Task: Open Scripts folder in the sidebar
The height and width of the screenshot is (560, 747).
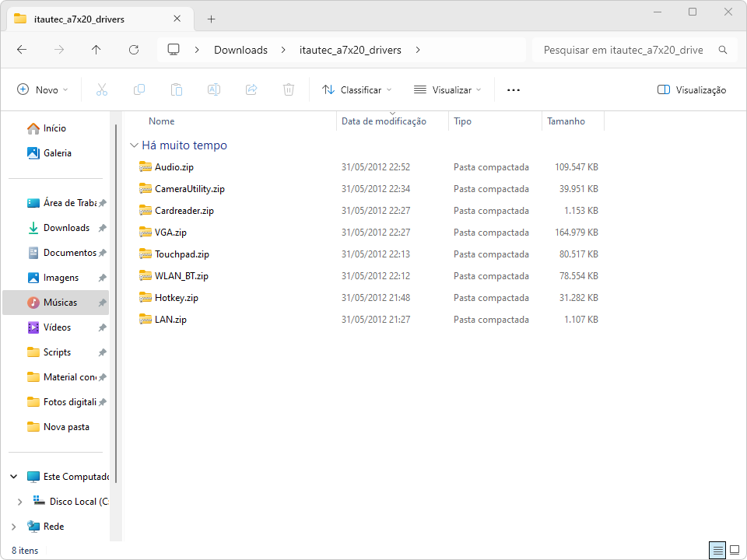Action: (49, 352)
